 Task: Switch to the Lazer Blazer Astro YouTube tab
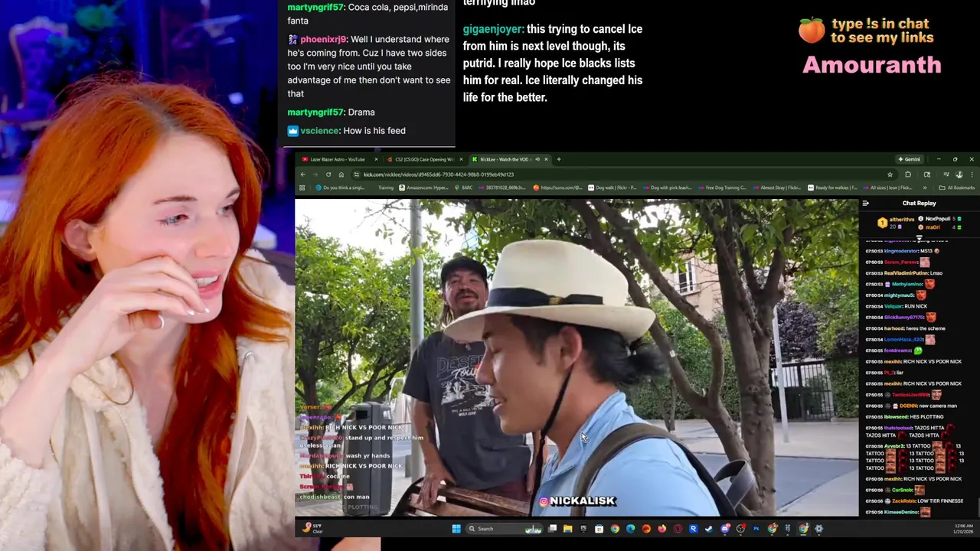[338, 159]
